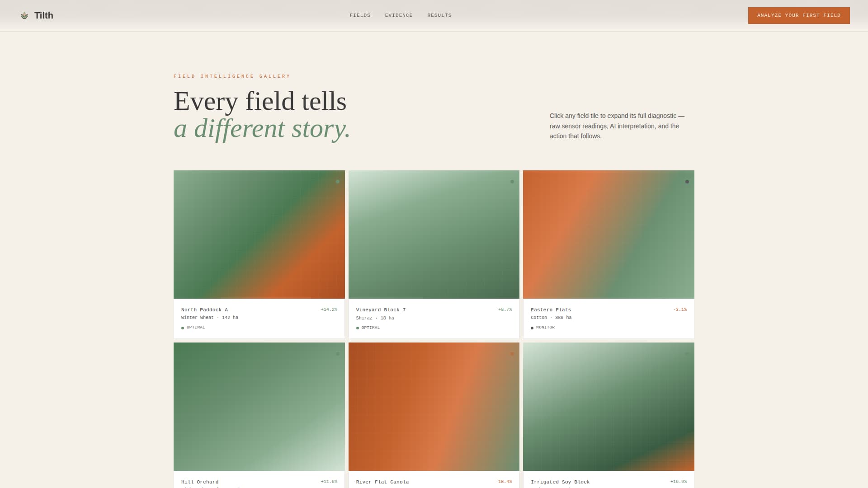868x488 pixels.
Task: Click OPTIMAL status under Vineyard Block 7
Action: point(368,328)
